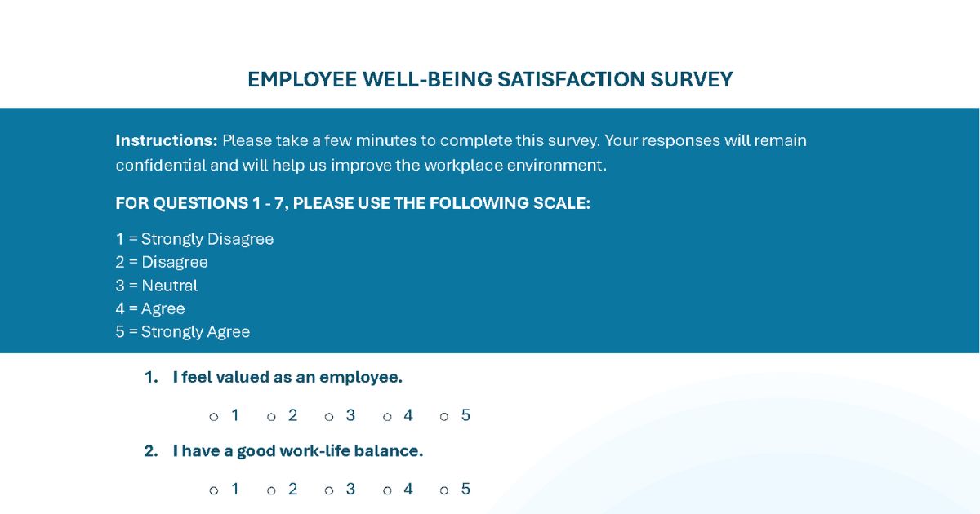Select rating 5 for good work-life balance
The height and width of the screenshot is (514, 980).
point(444,490)
